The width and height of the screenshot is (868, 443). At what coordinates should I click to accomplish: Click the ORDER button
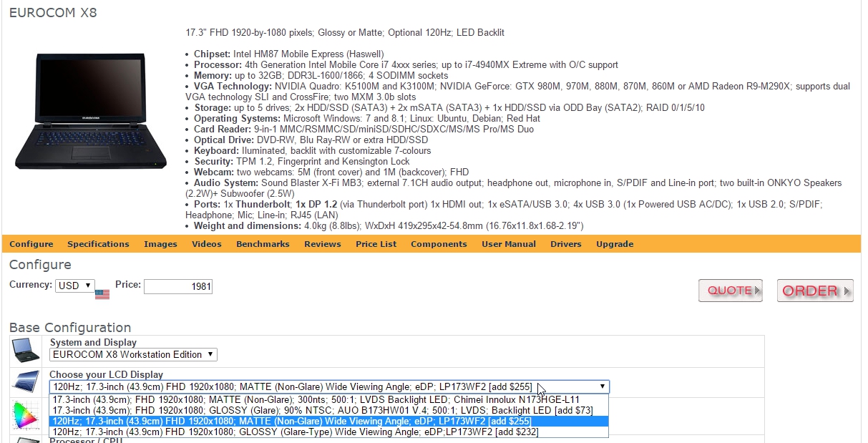pos(815,291)
